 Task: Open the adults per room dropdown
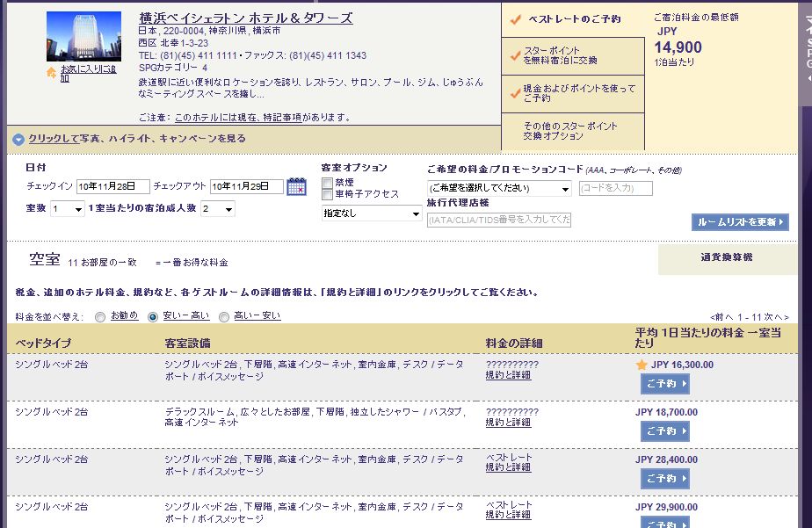pyautogui.click(x=218, y=209)
